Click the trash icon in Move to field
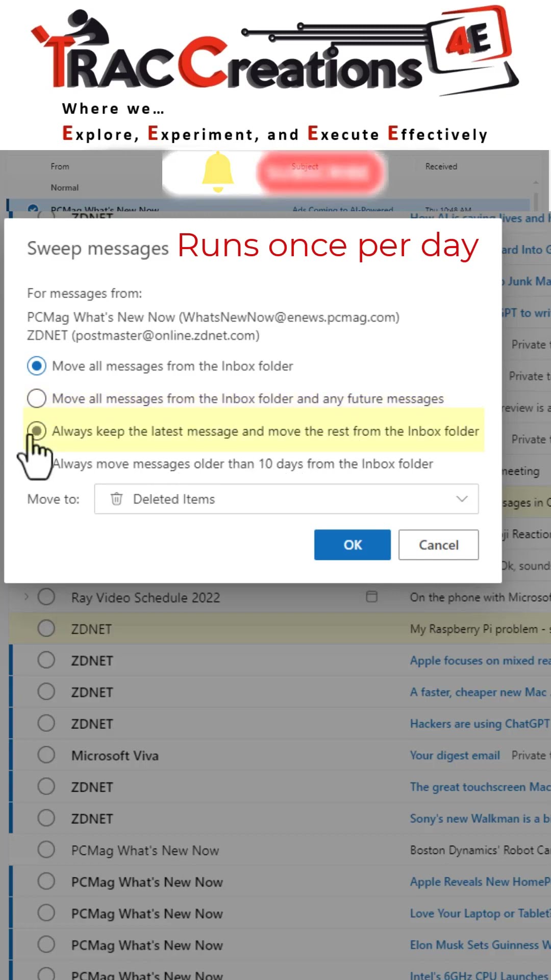Viewport: 551px width, 980px height. click(117, 499)
